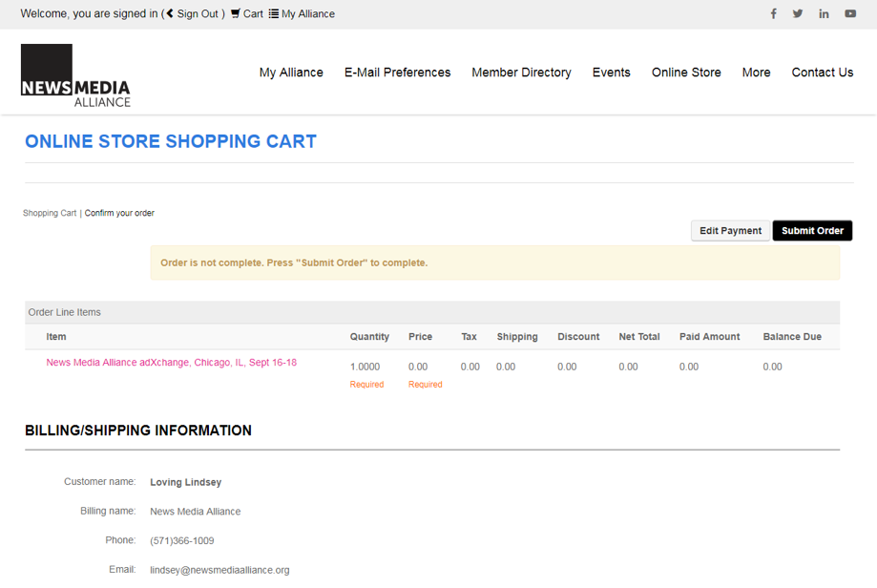This screenshot has height=588, width=877.
Task: Click the Sign Out arrow icon
Action: tap(170, 13)
